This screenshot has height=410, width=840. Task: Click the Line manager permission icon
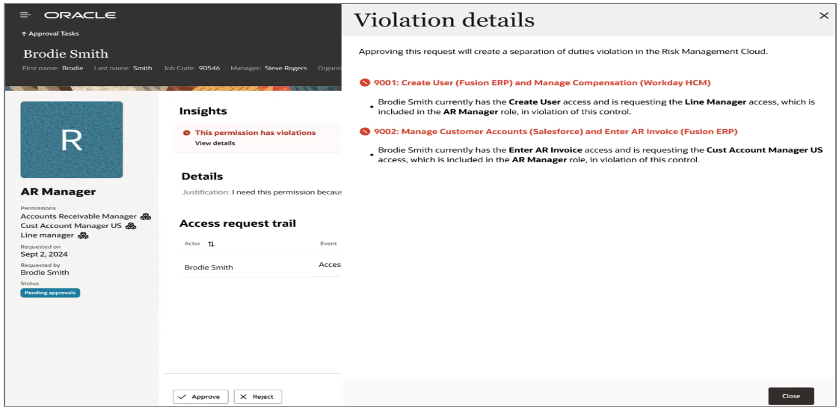point(83,235)
